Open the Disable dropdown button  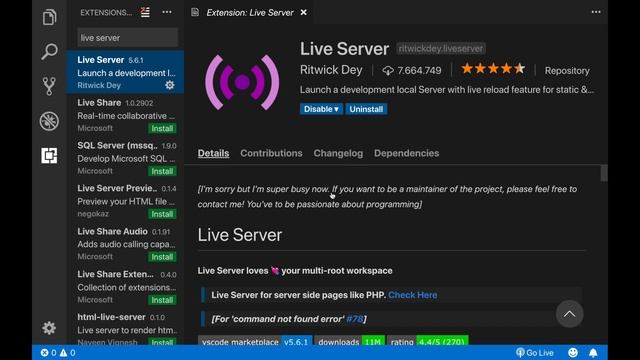321,109
